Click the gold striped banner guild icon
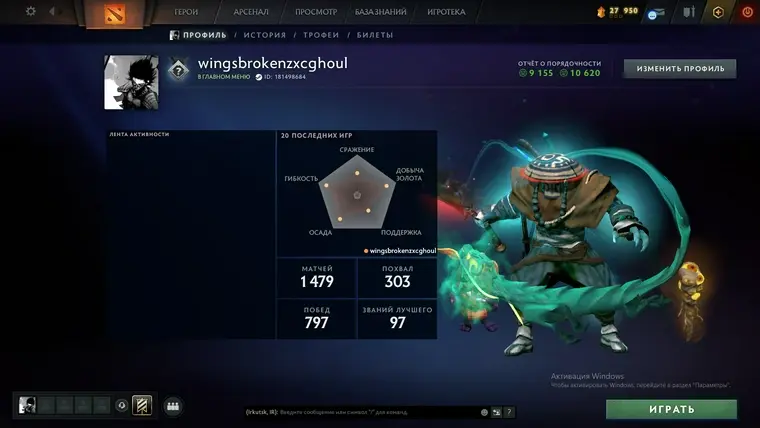The image size is (760, 428). click(142, 405)
